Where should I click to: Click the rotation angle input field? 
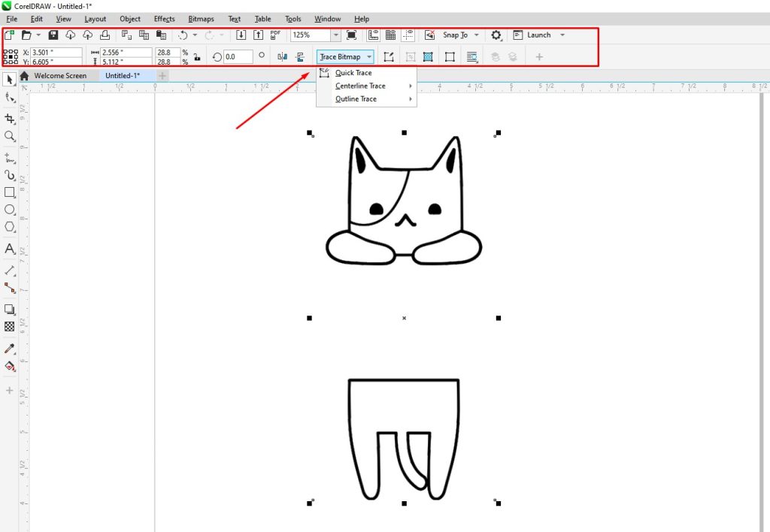(x=238, y=57)
